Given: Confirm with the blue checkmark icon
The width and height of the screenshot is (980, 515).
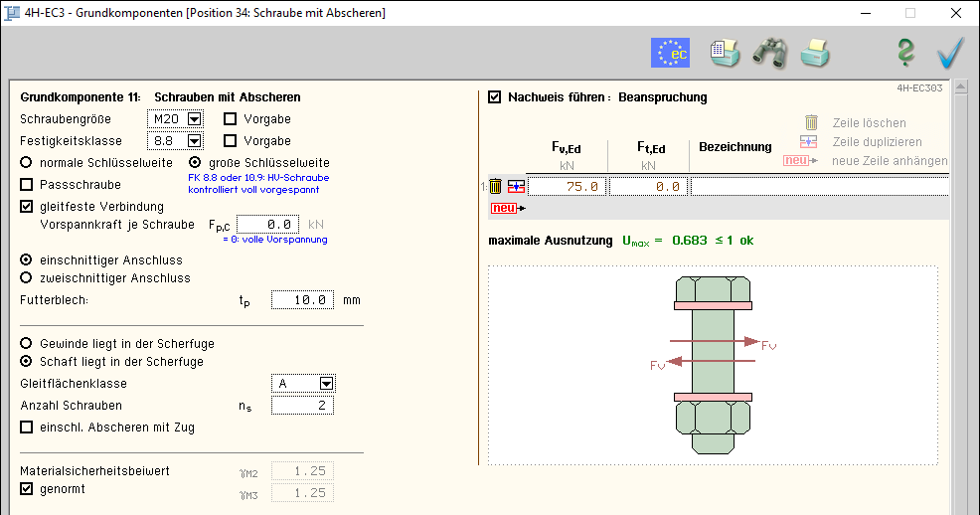Looking at the screenshot, I should [x=951, y=53].
